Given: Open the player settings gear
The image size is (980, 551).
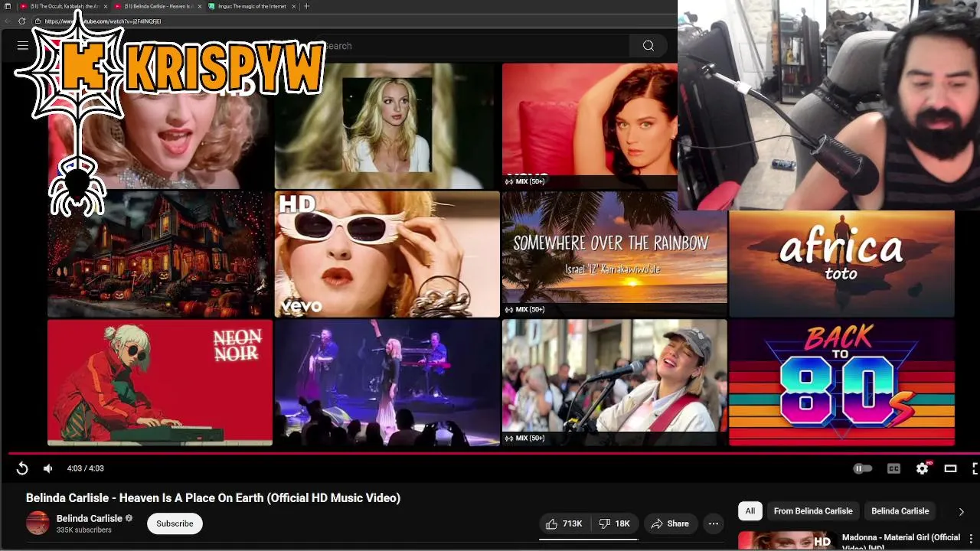Looking at the screenshot, I should [x=923, y=468].
